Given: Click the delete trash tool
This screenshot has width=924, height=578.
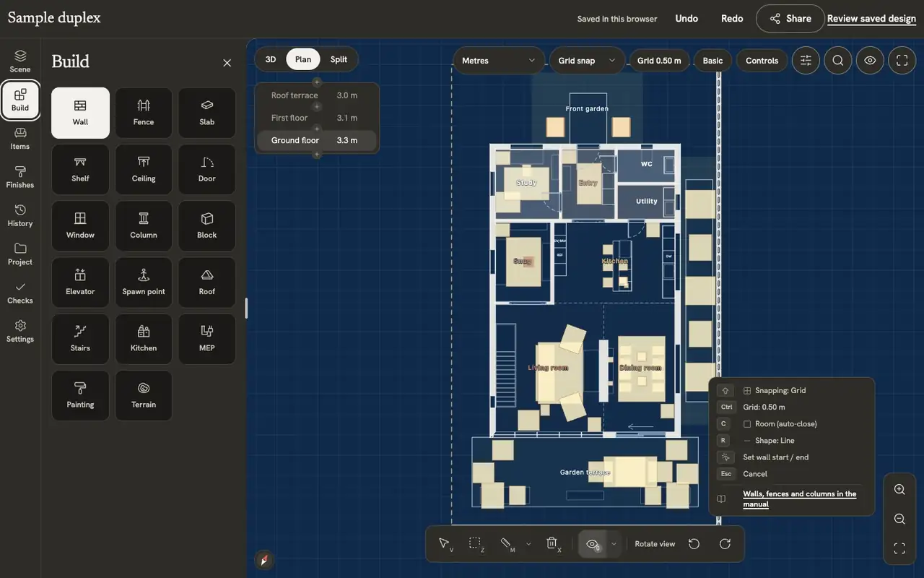Looking at the screenshot, I should coord(552,543).
